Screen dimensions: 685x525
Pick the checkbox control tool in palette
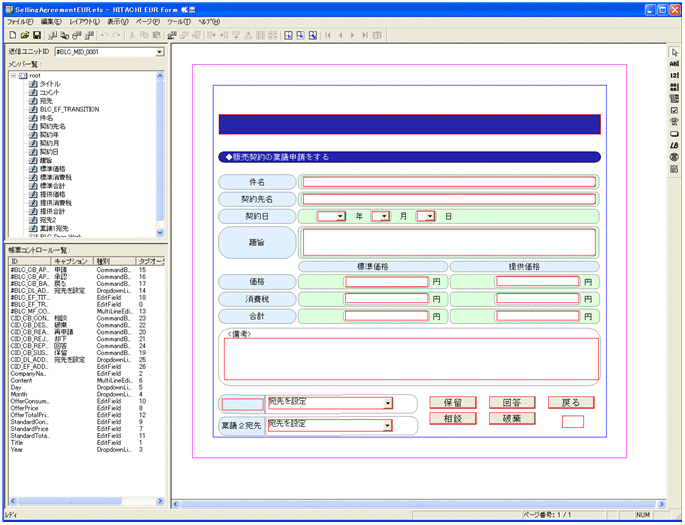tap(675, 110)
